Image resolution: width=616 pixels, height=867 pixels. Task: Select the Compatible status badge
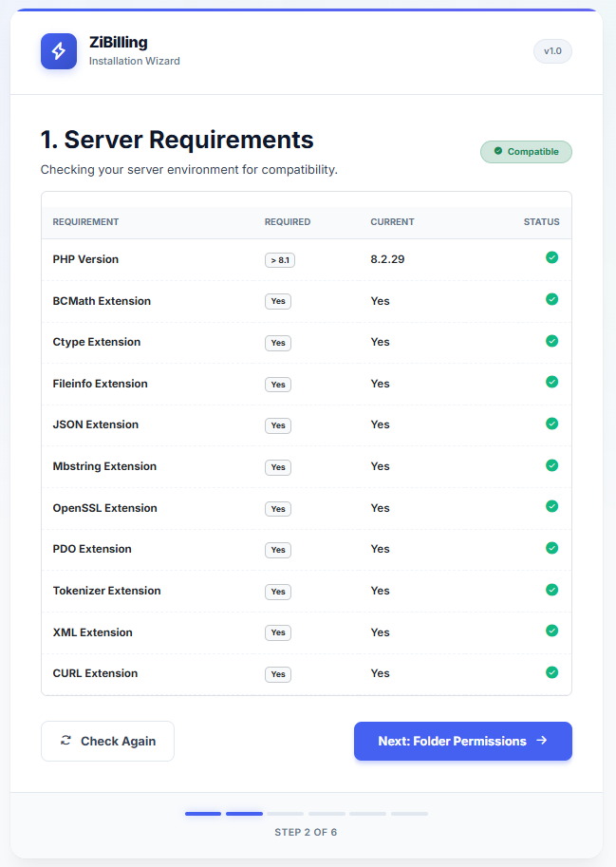[526, 151]
